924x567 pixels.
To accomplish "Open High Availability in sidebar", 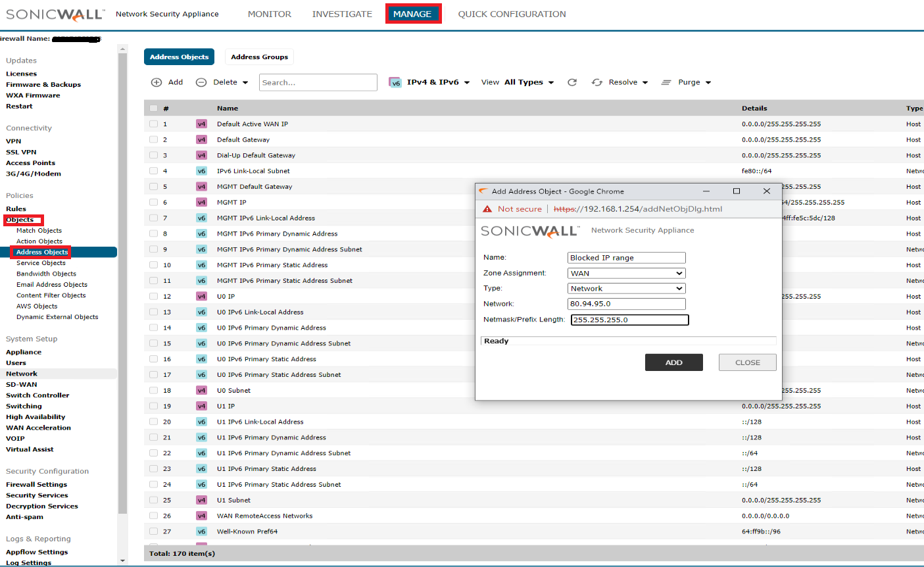I will point(36,416).
